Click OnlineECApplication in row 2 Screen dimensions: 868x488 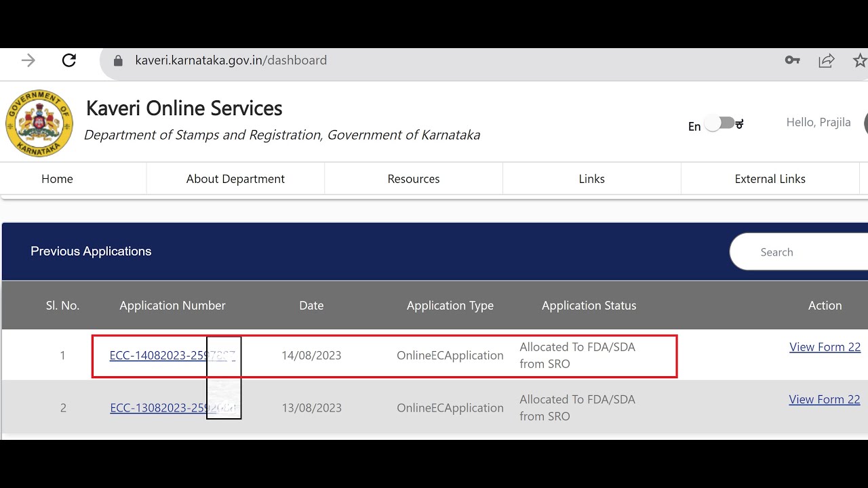(450, 408)
